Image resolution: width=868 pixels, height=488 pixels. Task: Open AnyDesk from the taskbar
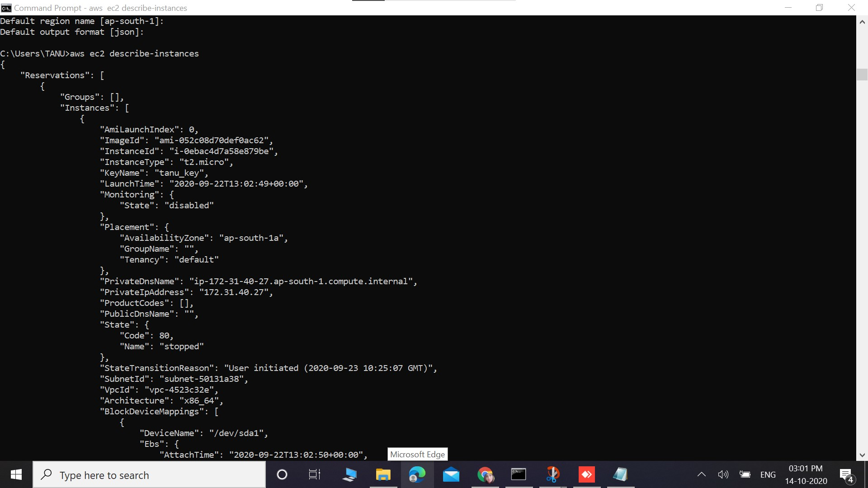pyautogui.click(x=587, y=474)
